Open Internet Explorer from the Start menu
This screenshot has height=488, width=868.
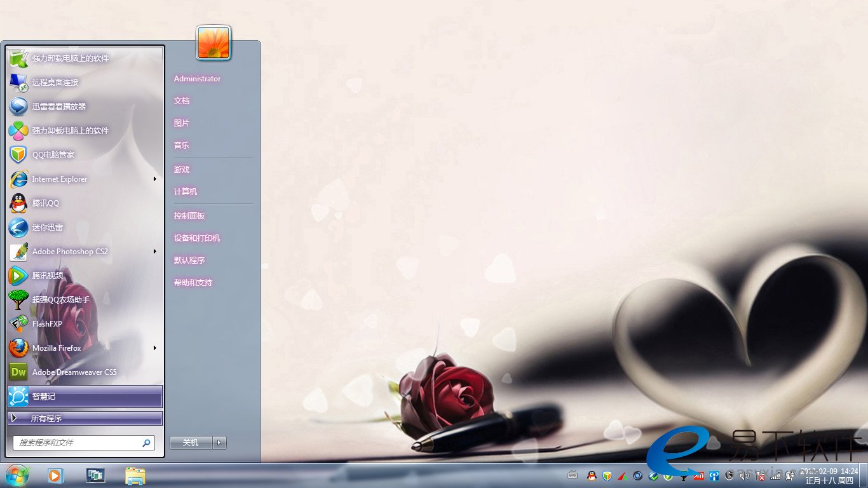pos(85,179)
